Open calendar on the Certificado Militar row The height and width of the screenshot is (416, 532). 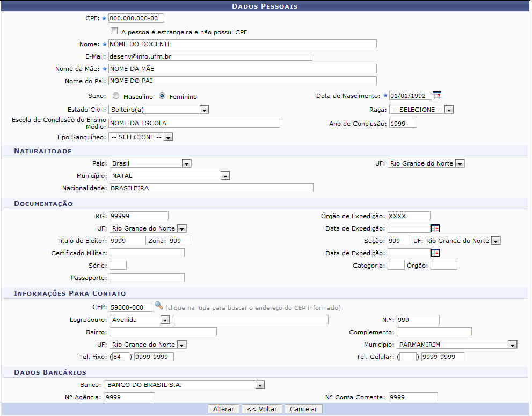(435, 253)
